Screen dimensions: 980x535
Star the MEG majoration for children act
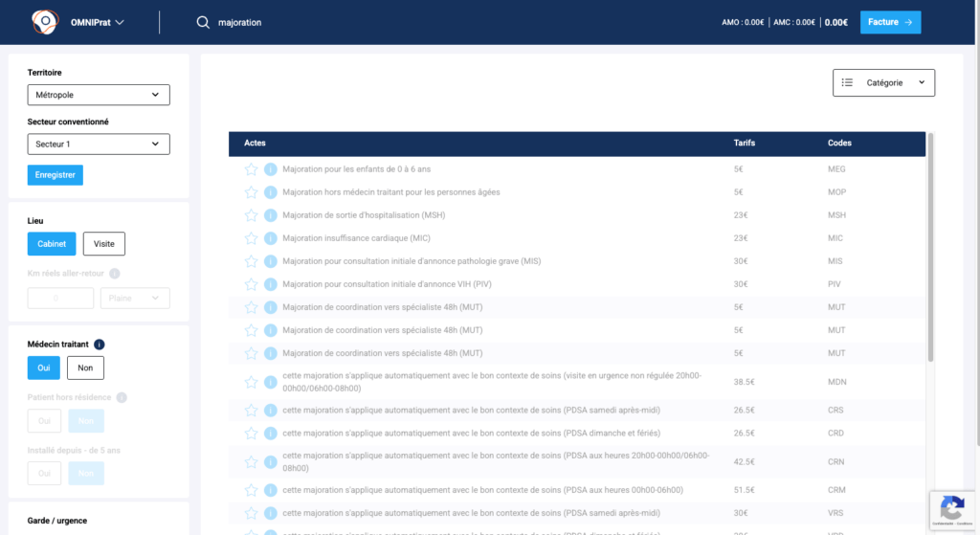click(x=251, y=169)
